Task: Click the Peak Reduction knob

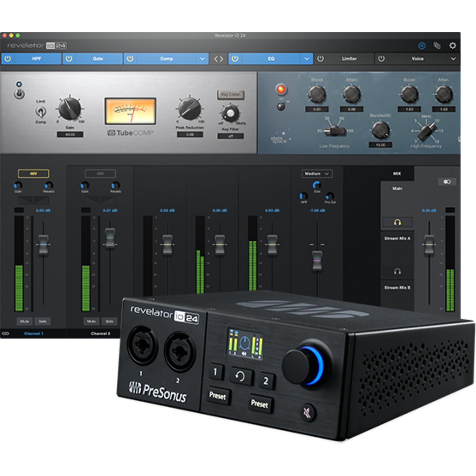Action: (189, 109)
